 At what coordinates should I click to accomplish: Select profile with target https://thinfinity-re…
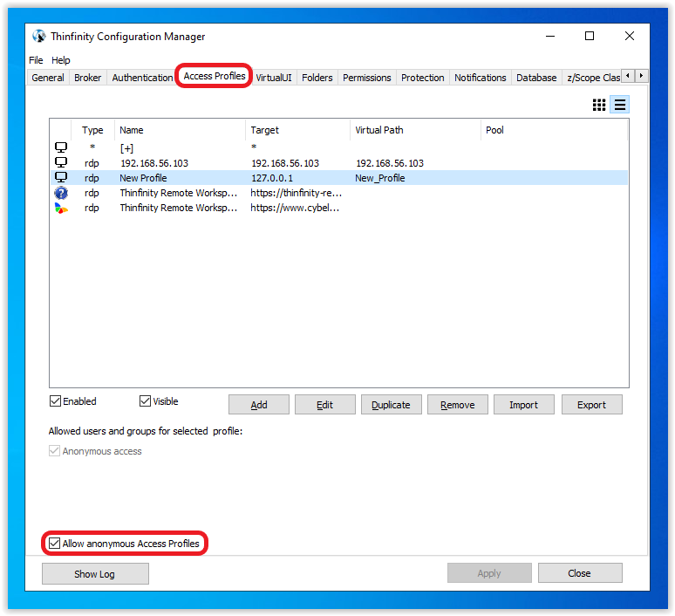point(297,193)
